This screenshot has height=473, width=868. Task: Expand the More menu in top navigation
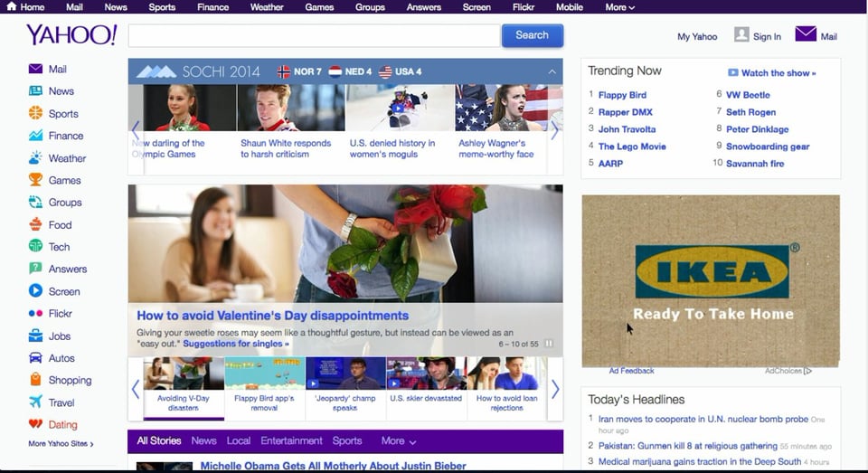(620, 7)
